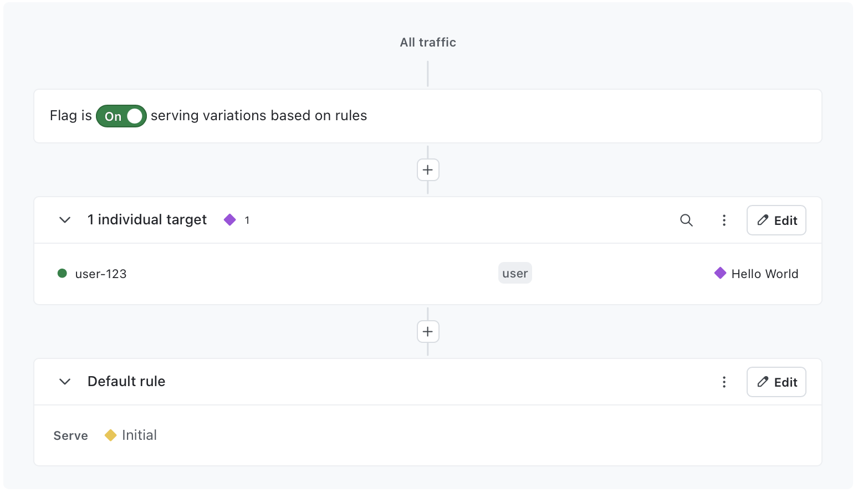868x493 pixels.
Task: Click the green dot beside user-123
Action: (63, 273)
